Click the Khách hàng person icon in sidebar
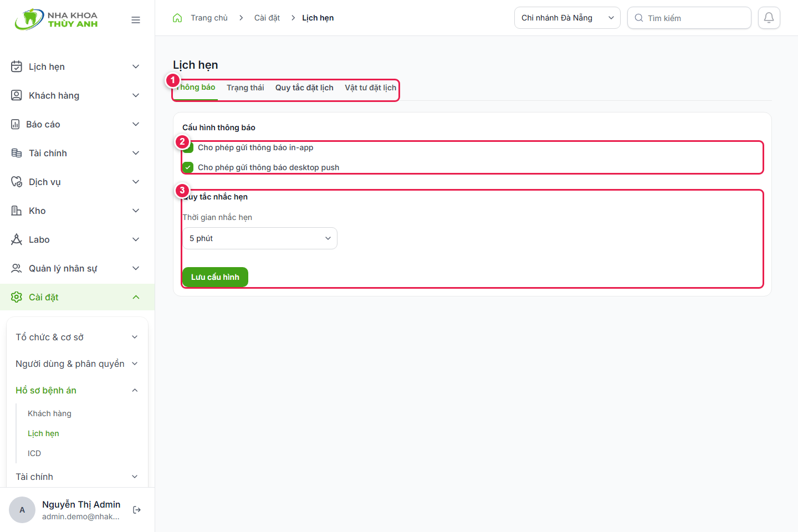The width and height of the screenshot is (798, 532). tap(17, 95)
